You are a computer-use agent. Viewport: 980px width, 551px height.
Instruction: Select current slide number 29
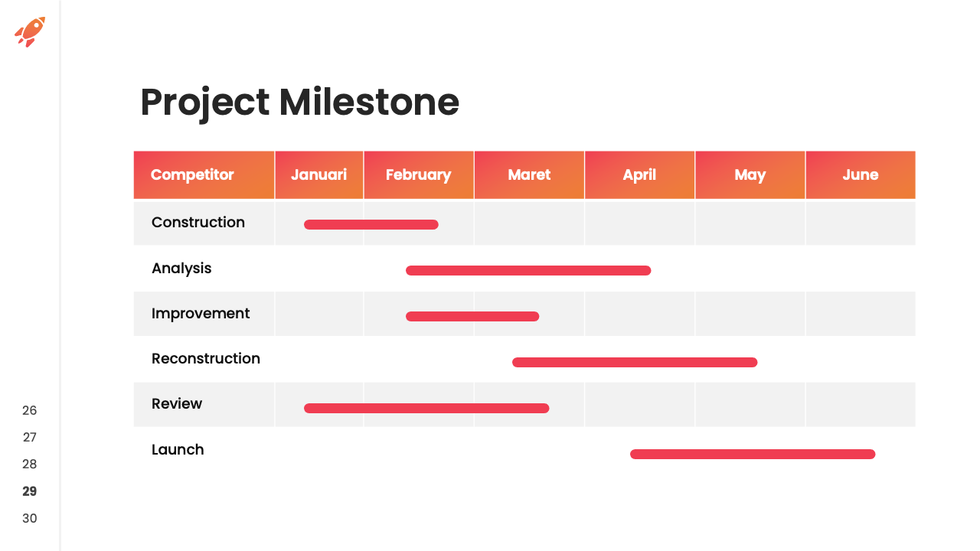(29, 491)
